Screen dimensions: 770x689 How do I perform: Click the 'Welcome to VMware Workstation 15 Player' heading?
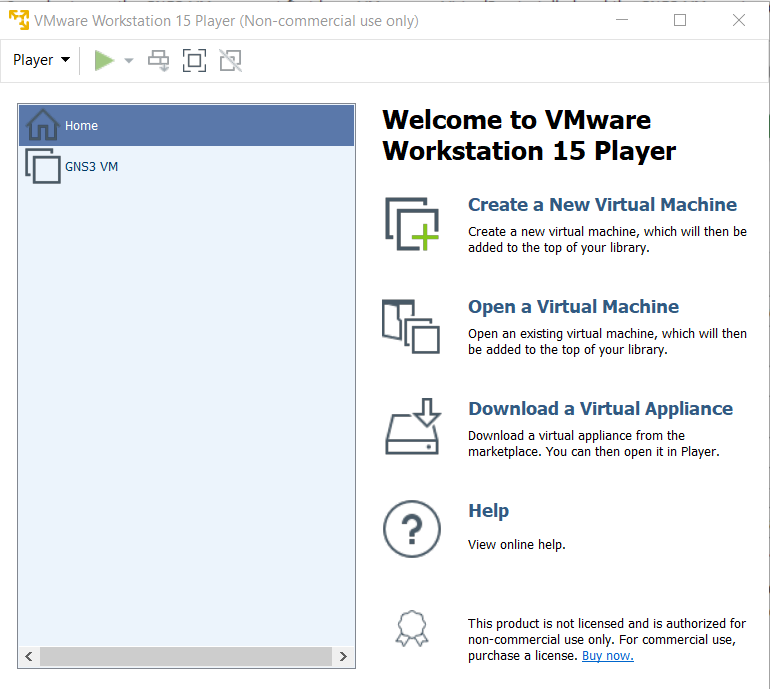[529, 135]
